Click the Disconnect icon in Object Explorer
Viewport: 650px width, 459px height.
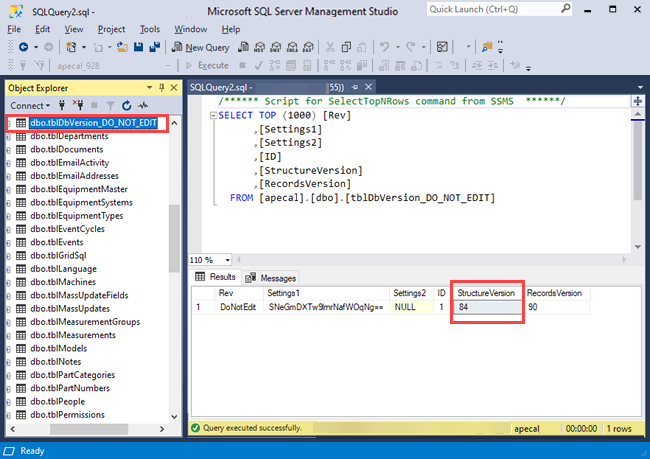tap(79, 105)
